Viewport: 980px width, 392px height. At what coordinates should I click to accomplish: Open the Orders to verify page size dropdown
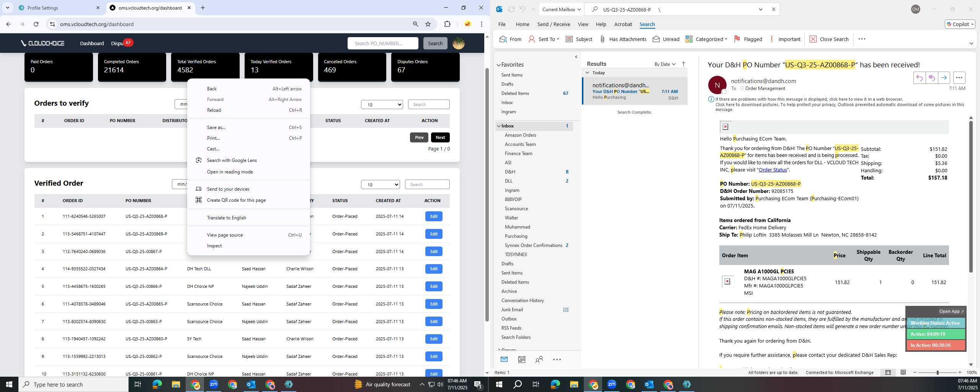(382, 105)
